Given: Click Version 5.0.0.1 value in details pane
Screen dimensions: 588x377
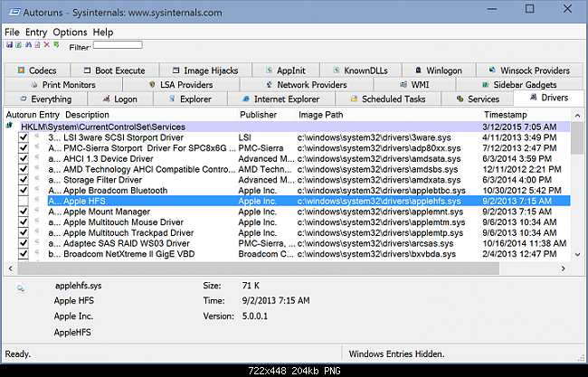Looking at the screenshot, I should pos(255,316).
